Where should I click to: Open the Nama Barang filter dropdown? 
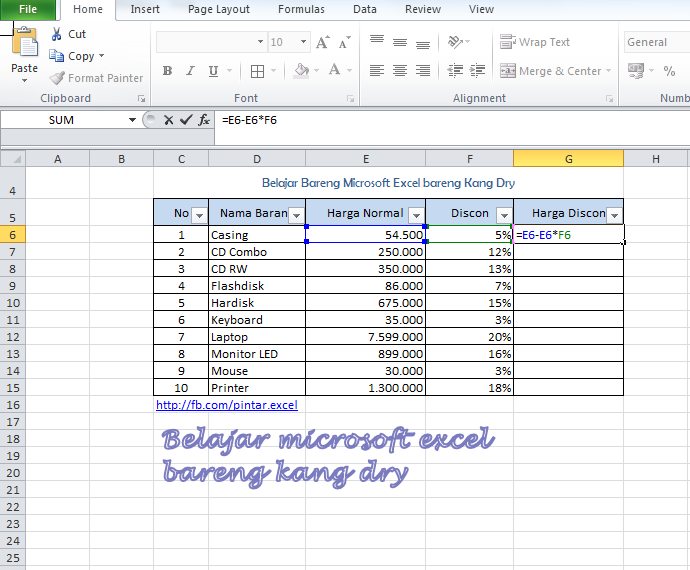coord(297,215)
